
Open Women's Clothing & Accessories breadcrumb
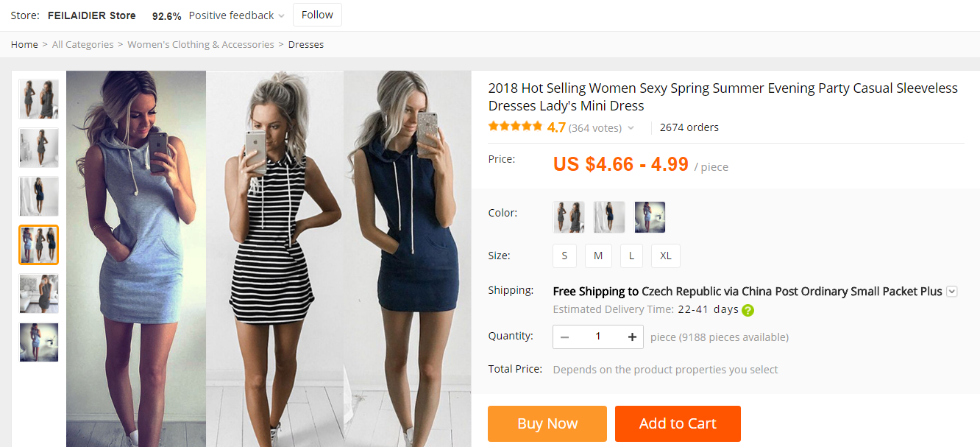(200, 45)
